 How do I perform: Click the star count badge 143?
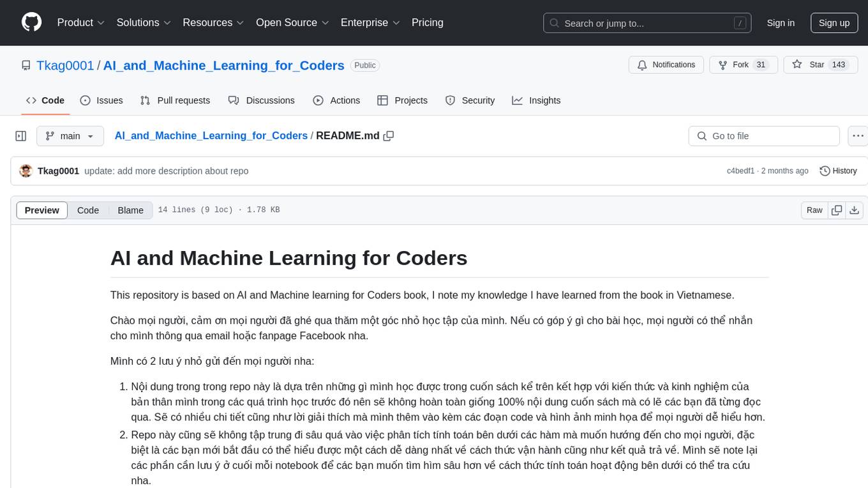point(839,65)
